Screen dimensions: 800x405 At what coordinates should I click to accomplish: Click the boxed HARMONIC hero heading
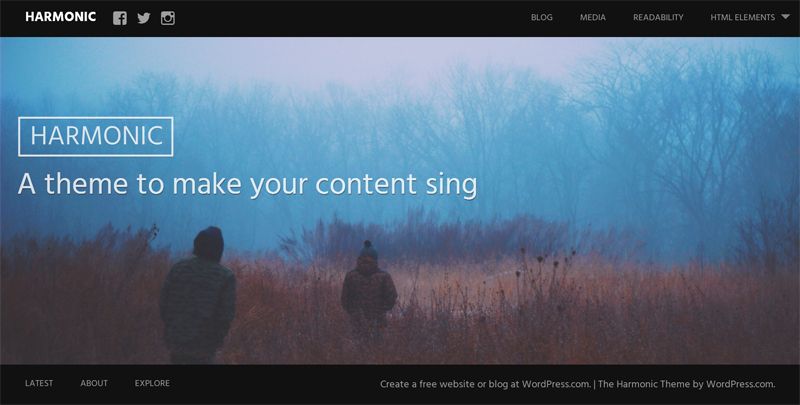pos(96,136)
